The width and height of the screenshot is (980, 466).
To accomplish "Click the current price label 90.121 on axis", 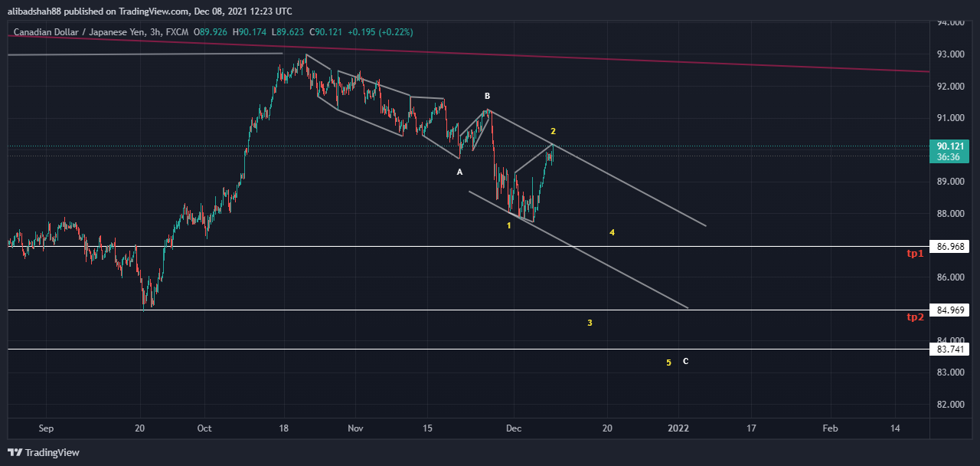I will click(949, 146).
